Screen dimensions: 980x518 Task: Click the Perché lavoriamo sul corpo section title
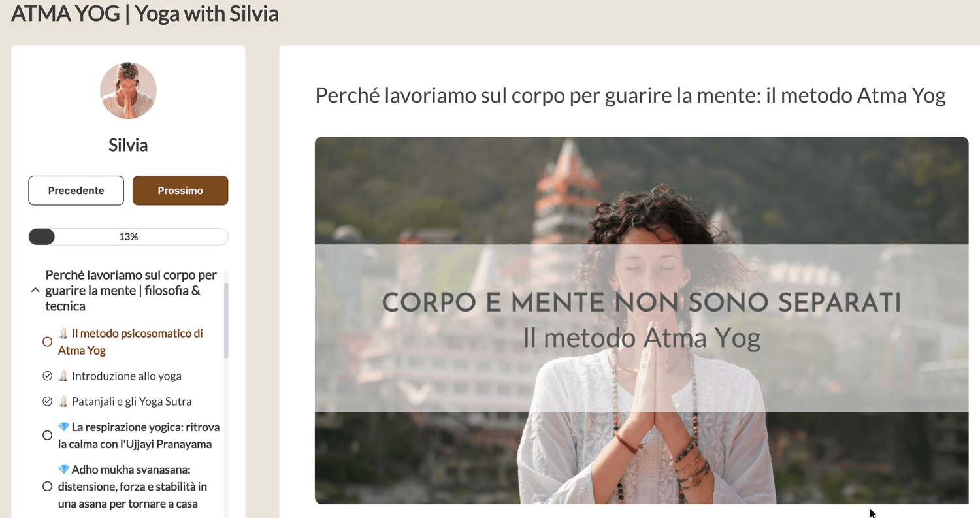[131, 291]
